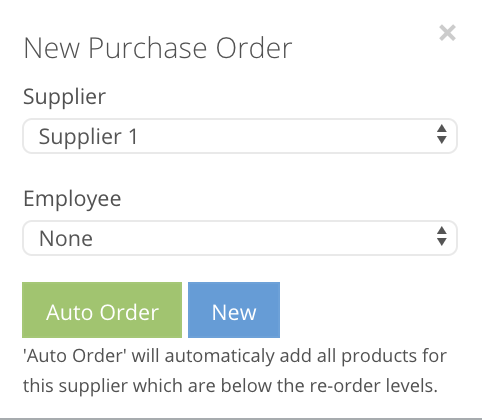Click the Employee field label
The image size is (482, 420).
point(72,199)
